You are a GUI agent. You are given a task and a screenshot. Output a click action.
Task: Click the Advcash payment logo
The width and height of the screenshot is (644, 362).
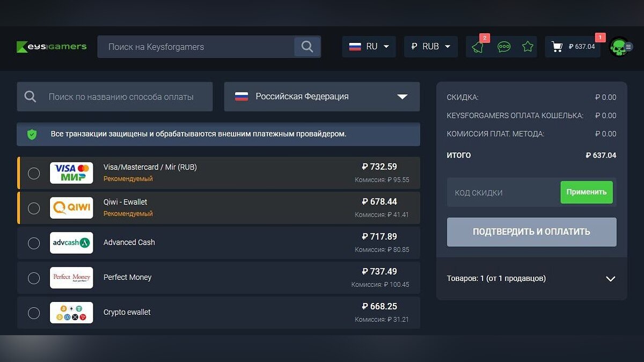71,243
